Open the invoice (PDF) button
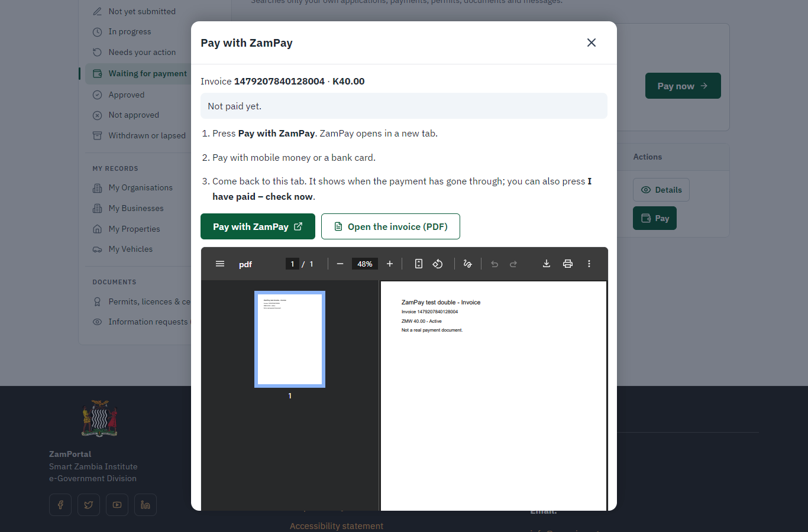This screenshot has height=532, width=808. pyautogui.click(x=390, y=226)
